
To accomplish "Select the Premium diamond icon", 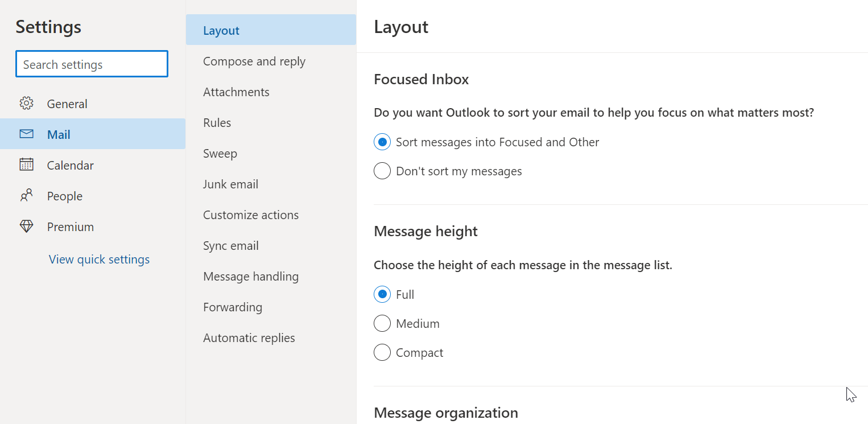I will (26, 226).
